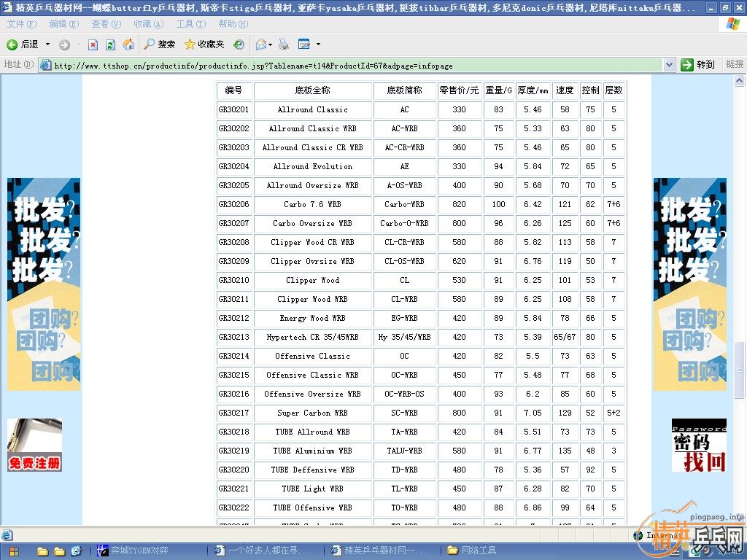The width and height of the screenshot is (747, 560).
Task: Click the cell GR30222
Action: 234,507
